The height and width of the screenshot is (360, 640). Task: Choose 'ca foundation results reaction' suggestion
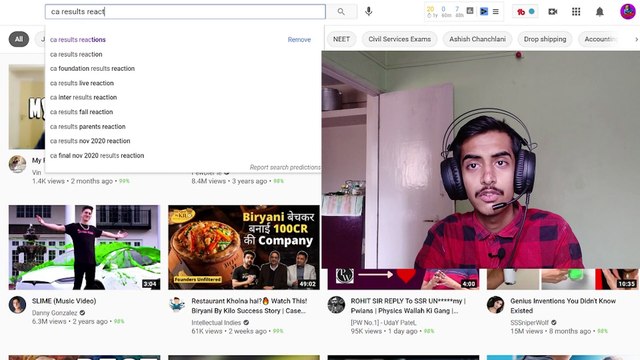92,69
